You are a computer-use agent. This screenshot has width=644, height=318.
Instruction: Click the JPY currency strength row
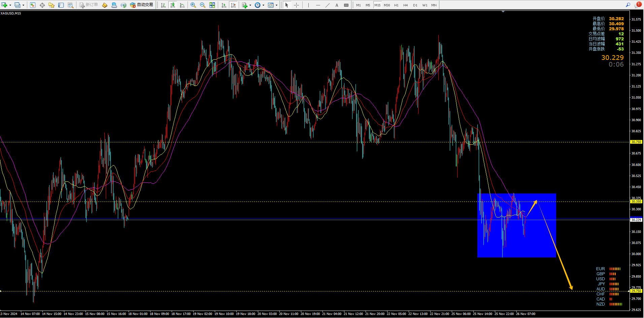608,284
